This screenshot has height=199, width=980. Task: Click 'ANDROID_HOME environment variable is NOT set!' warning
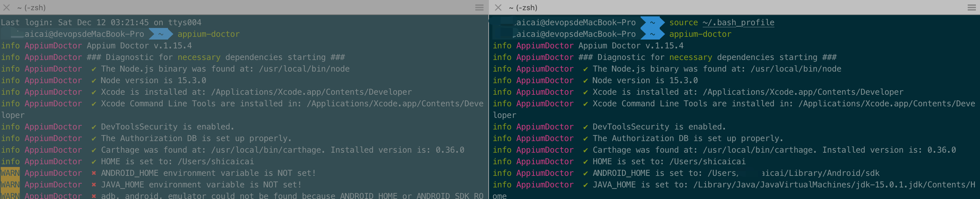(209, 173)
